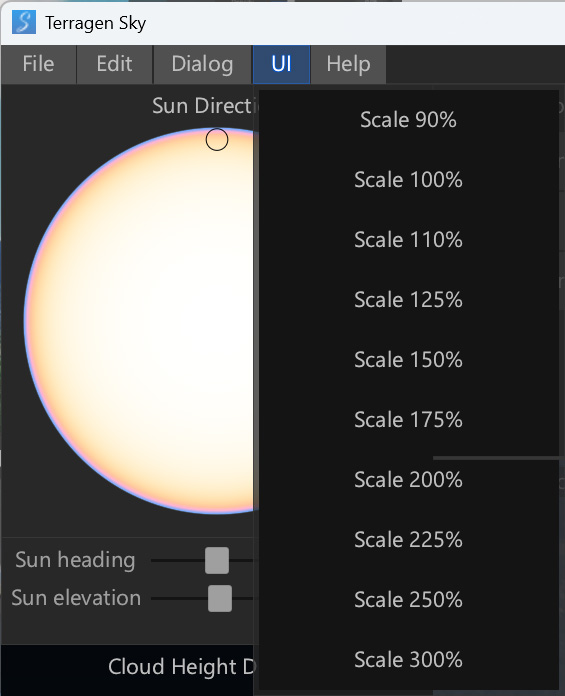Apply Scale 250% setting
565x696 pixels.
point(408,600)
